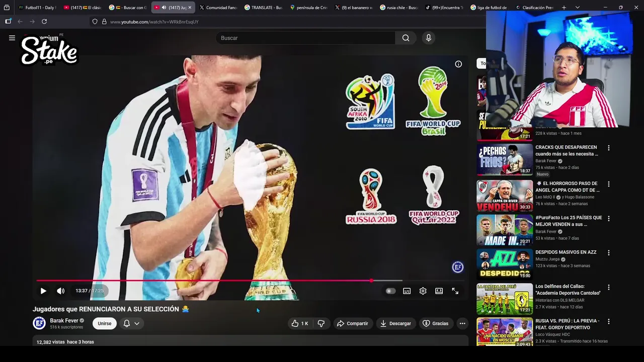Viewport: 644px width, 362px height.
Task: Dislike the video with thumbs down
Action: 321,323
